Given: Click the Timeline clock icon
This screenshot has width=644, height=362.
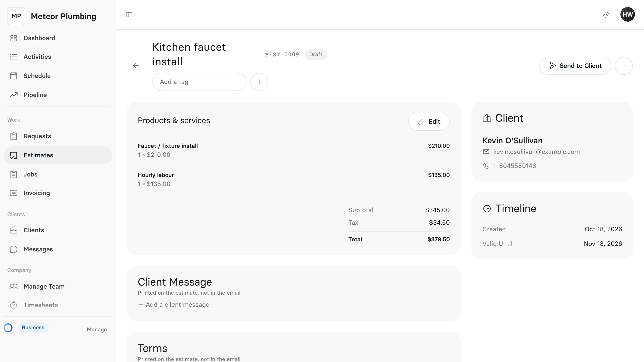Looking at the screenshot, I should (487, 209).
